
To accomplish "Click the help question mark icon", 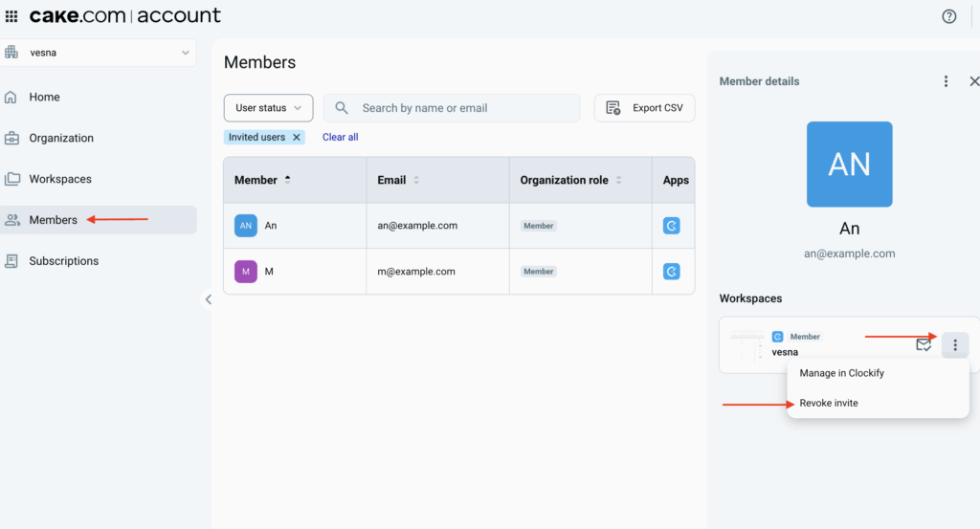I will point(948,16).
